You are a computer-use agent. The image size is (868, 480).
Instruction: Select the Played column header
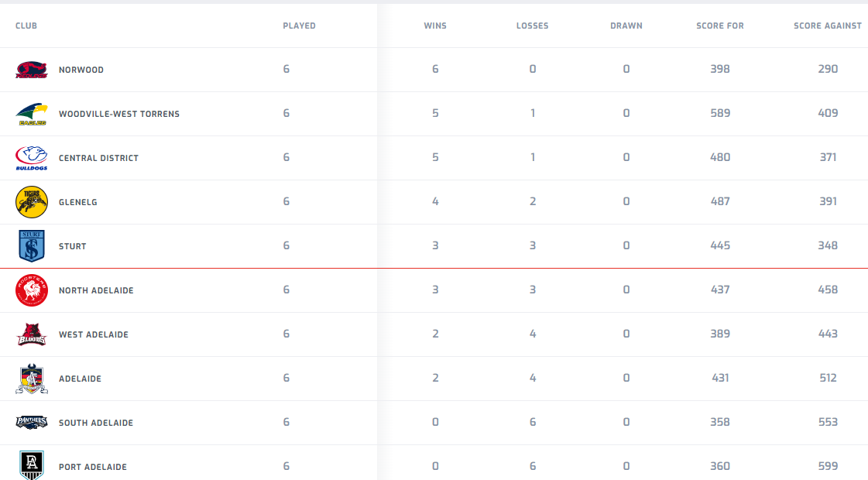click(x=299, y=26)
